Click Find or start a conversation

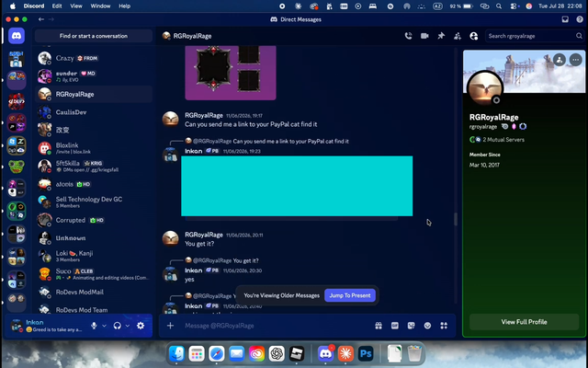94,36
